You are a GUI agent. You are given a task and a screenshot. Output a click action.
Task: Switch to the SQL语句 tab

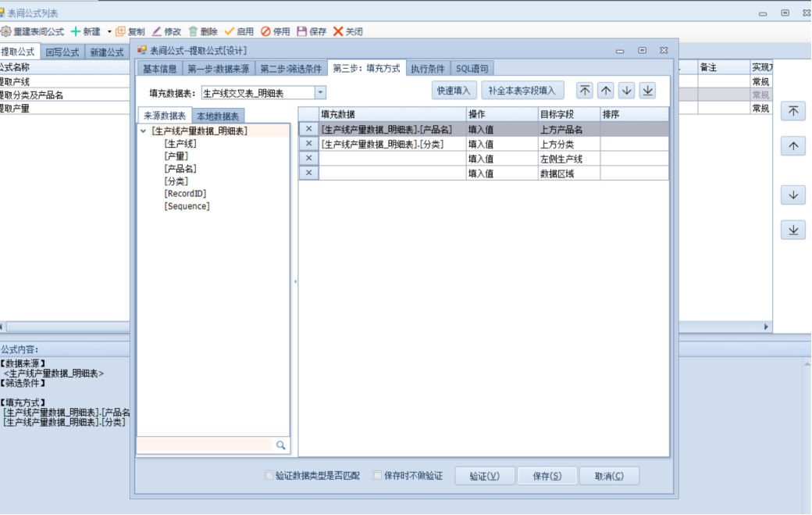pyautogui.click(x=472, y=69)
